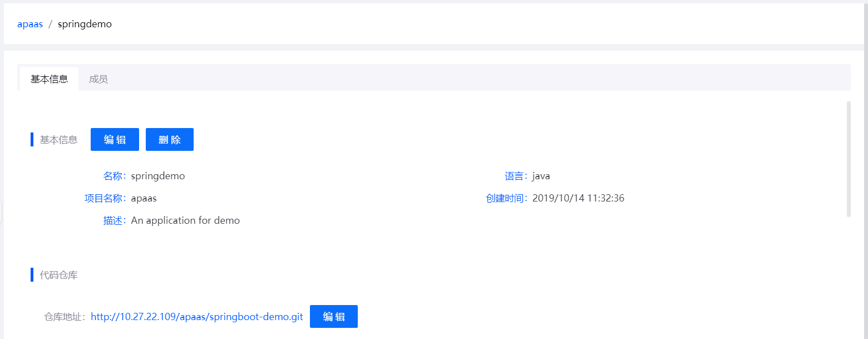Viewport: 868px width, 339px height.
Task: Click springdemo in the breadcrumb
Action: [85, 24]
